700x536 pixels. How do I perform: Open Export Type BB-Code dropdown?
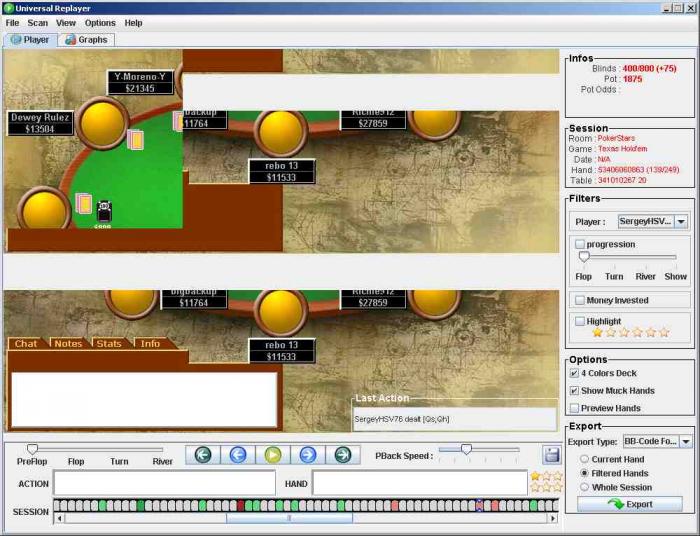point(686,441)
